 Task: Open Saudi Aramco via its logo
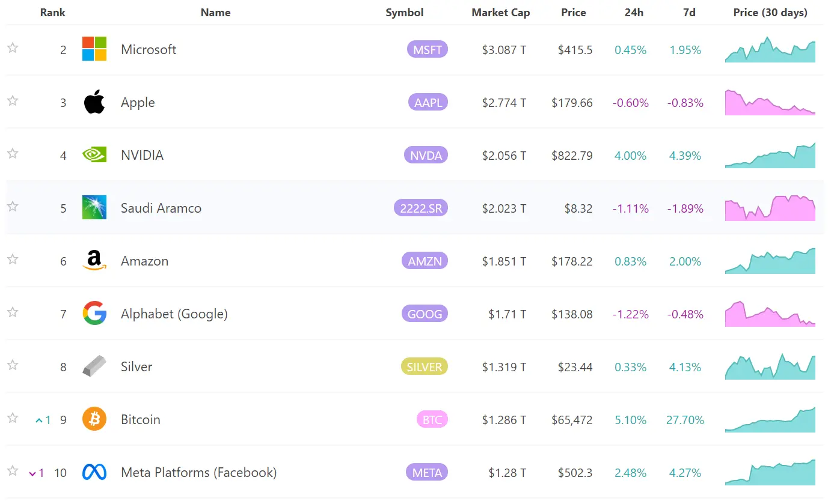point(93,207)
